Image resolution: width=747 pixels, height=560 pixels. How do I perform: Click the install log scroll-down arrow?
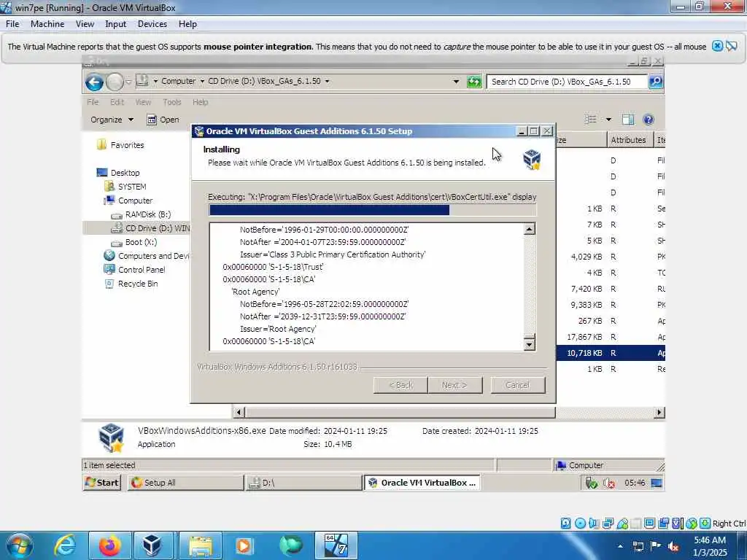pyautogui.click(x=530, y=344)
